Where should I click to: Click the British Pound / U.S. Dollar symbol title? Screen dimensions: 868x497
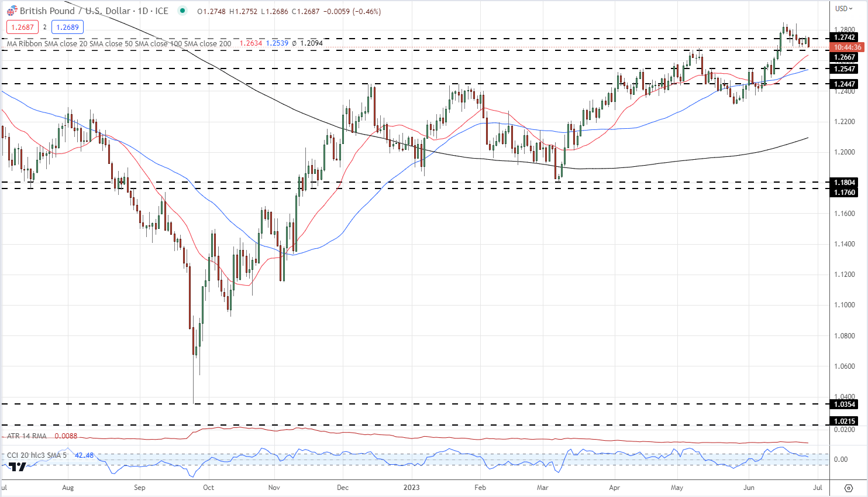(94, 11)
